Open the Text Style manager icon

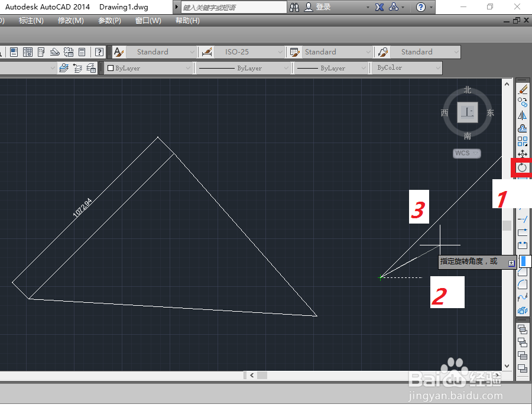(x=118, y=52)
